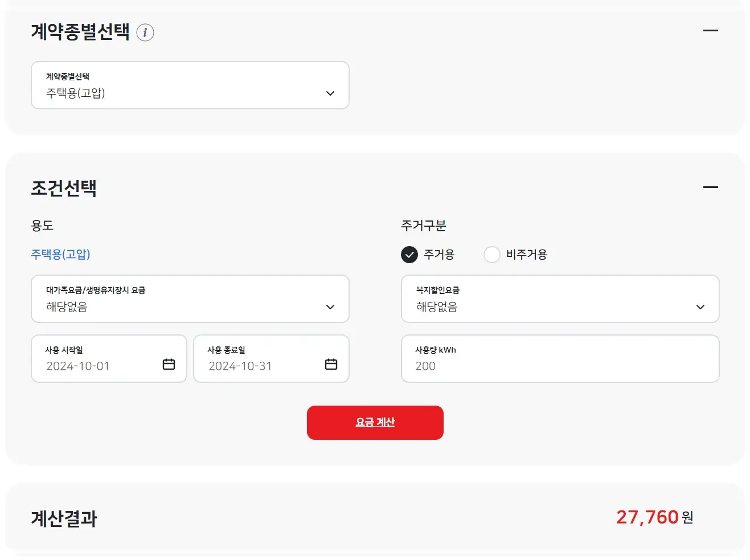The height and width of the screenshot is (560, 750).
Task: Open the calendar icon for 사용 종료일
Action: (331, 365)
